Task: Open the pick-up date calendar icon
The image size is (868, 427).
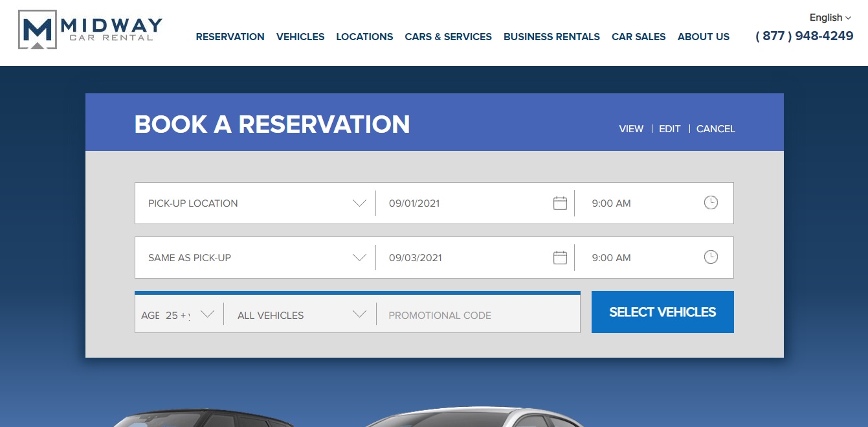Action: coord(560,203)
